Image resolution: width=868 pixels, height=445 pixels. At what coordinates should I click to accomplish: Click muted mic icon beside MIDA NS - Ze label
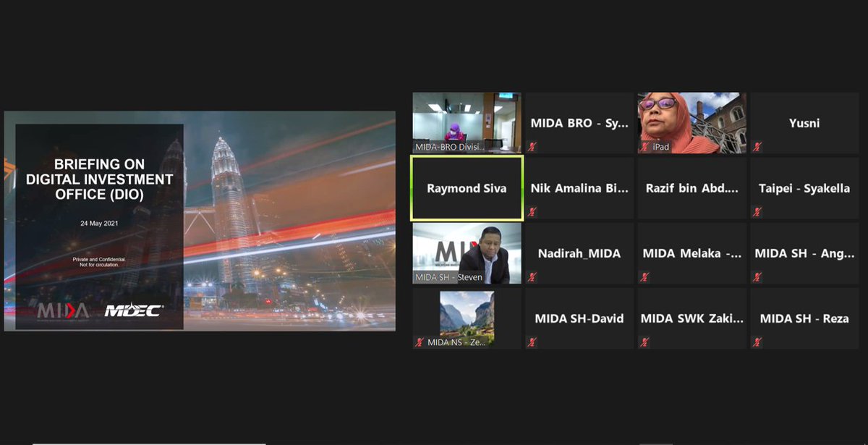(420, 342)
